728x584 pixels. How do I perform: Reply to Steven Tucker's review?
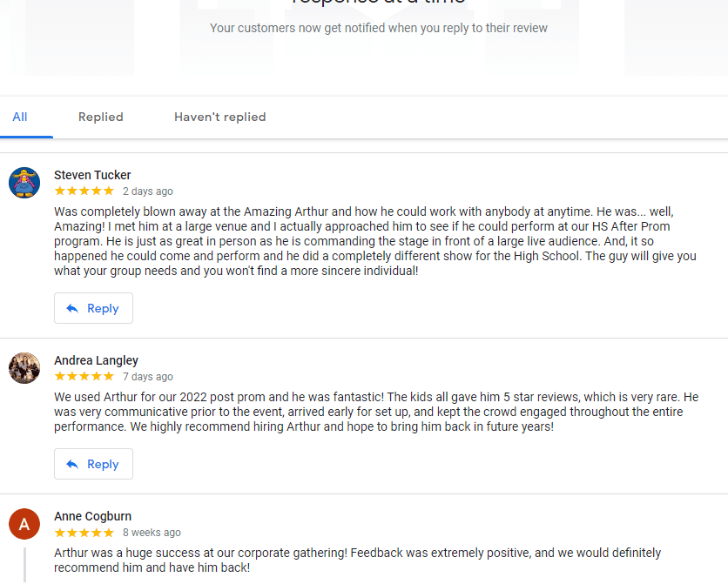(93, 308)
